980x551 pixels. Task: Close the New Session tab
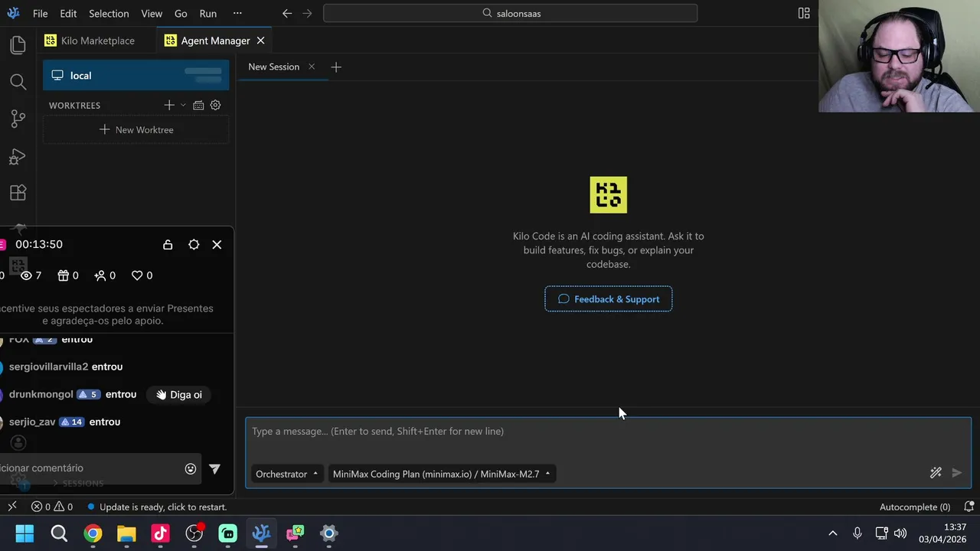[x=312, y=67]
